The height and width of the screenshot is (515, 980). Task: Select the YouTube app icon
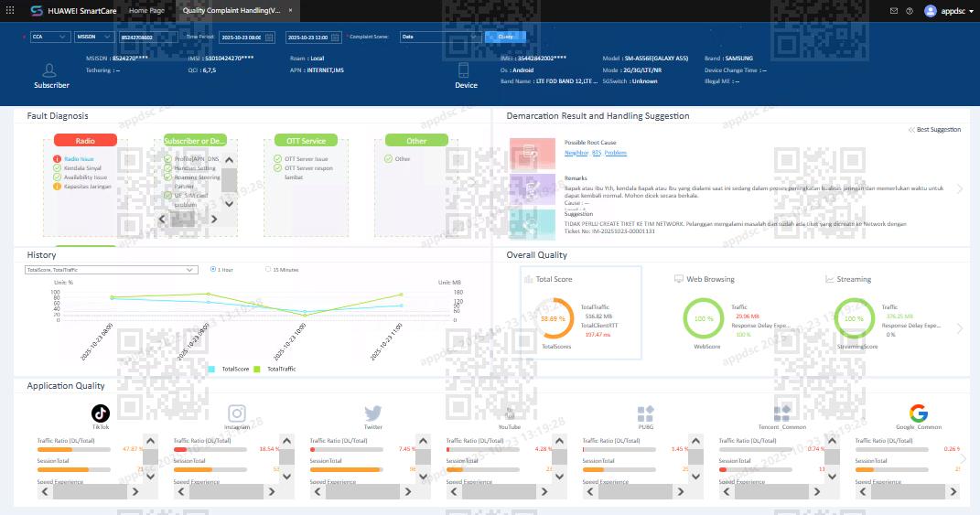click(x=510, y=413)
